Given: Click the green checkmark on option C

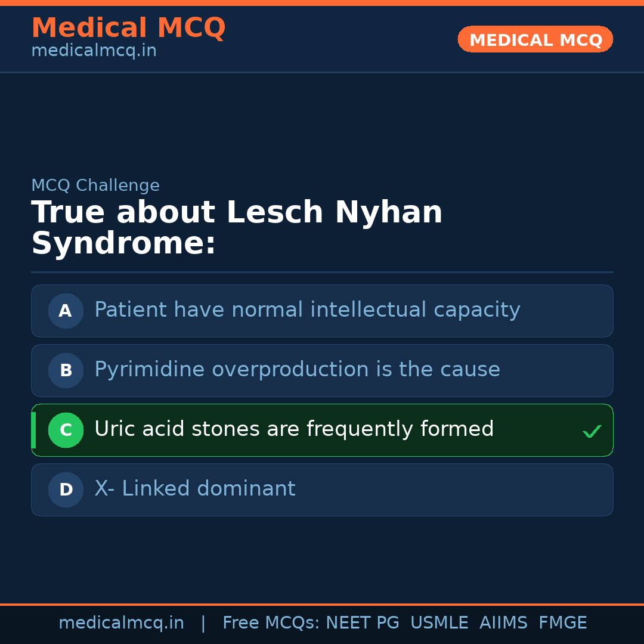Looking at the screenshot, I should 592,431.
